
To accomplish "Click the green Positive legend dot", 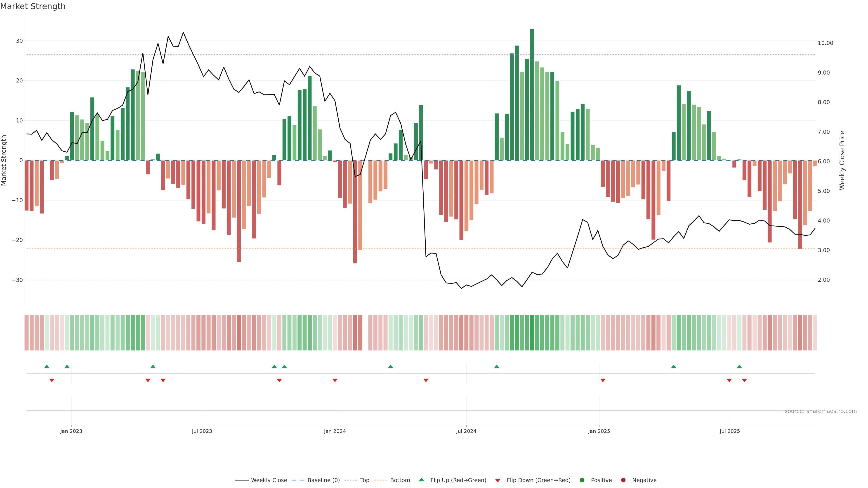I will tap(582, 480).
